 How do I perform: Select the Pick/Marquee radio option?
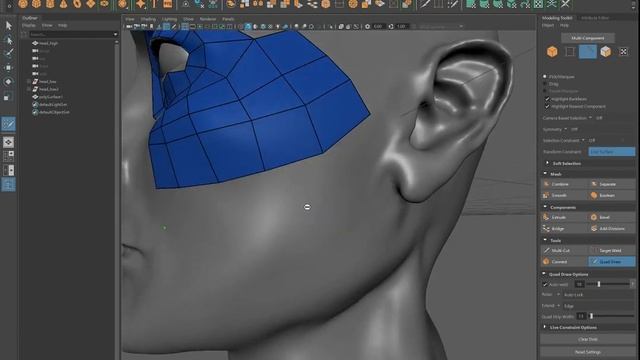click(x=544, y=76)
